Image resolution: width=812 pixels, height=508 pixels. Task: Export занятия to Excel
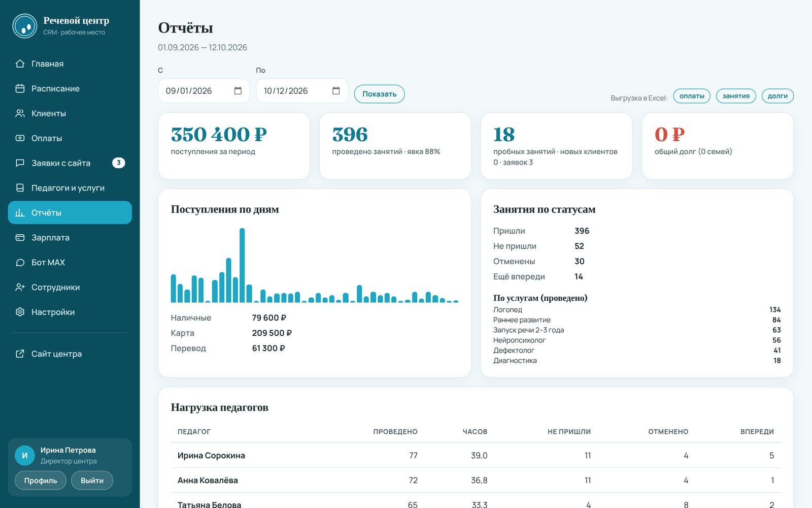tap(736, 96)
